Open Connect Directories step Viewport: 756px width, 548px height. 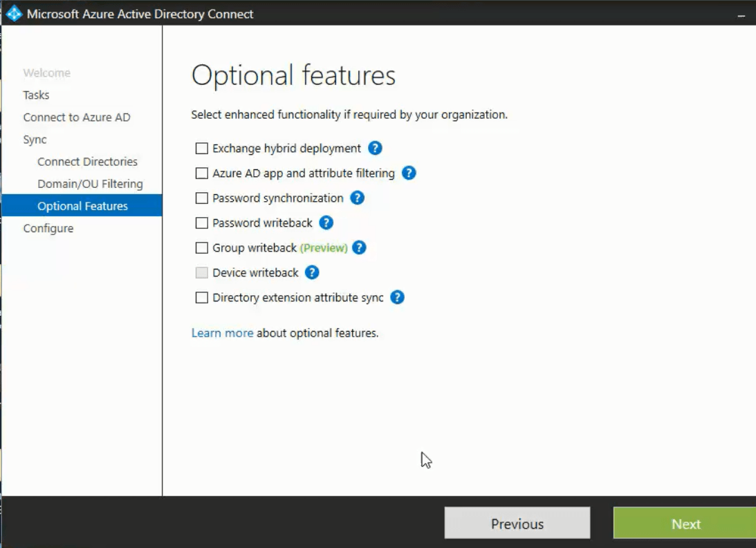[x=87, y=161]
